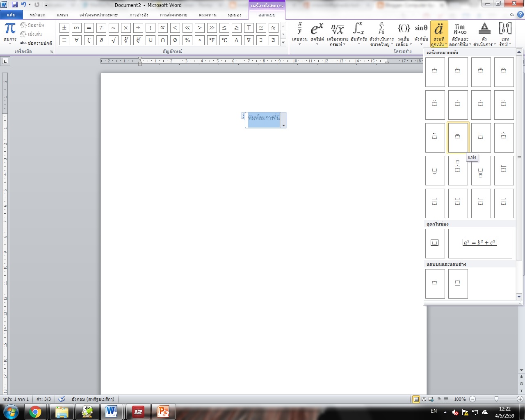This screenshot has height=420, width=525.
Task: Insert the not-equal symbol
Action: (x=101, y=28)
